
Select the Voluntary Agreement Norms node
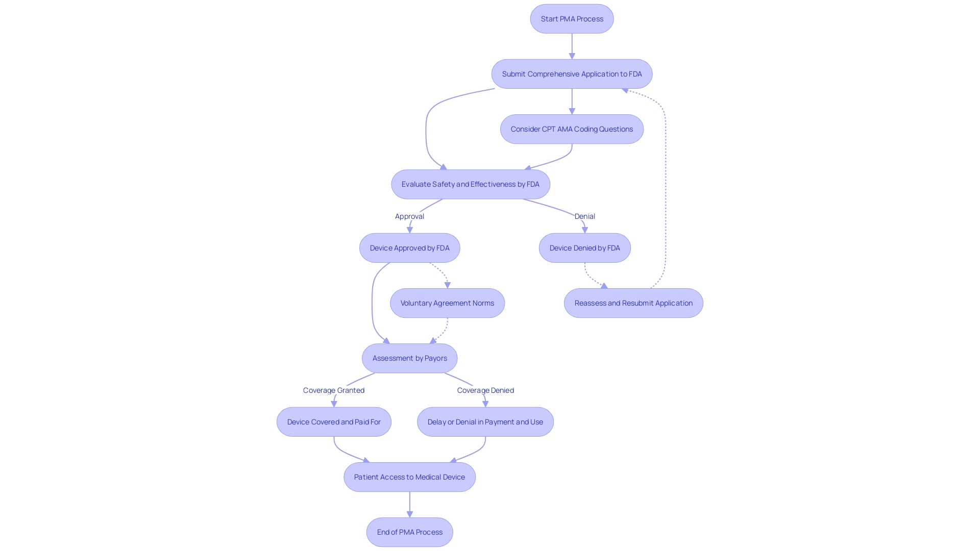pyautogui.click(x=447, y=302)
